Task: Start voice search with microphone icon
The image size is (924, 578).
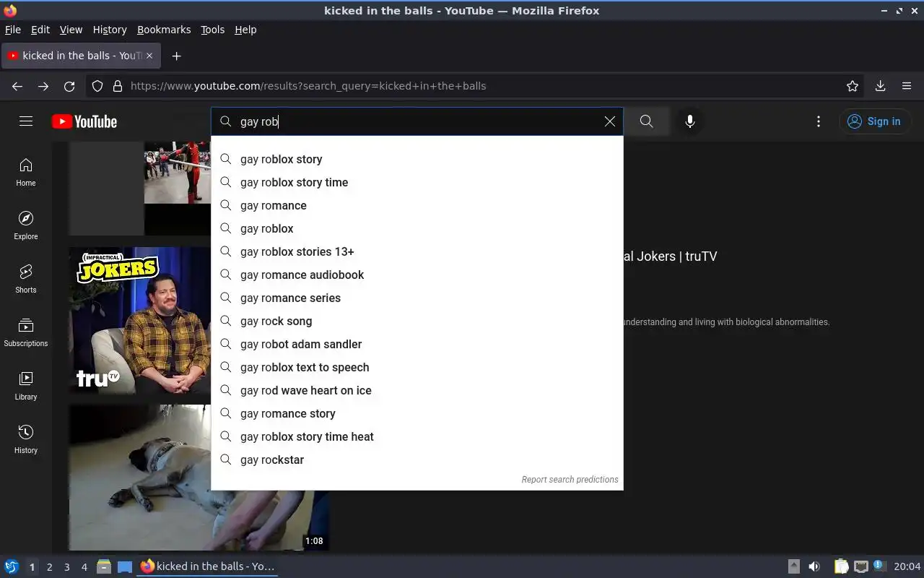Action: point(690,121)
